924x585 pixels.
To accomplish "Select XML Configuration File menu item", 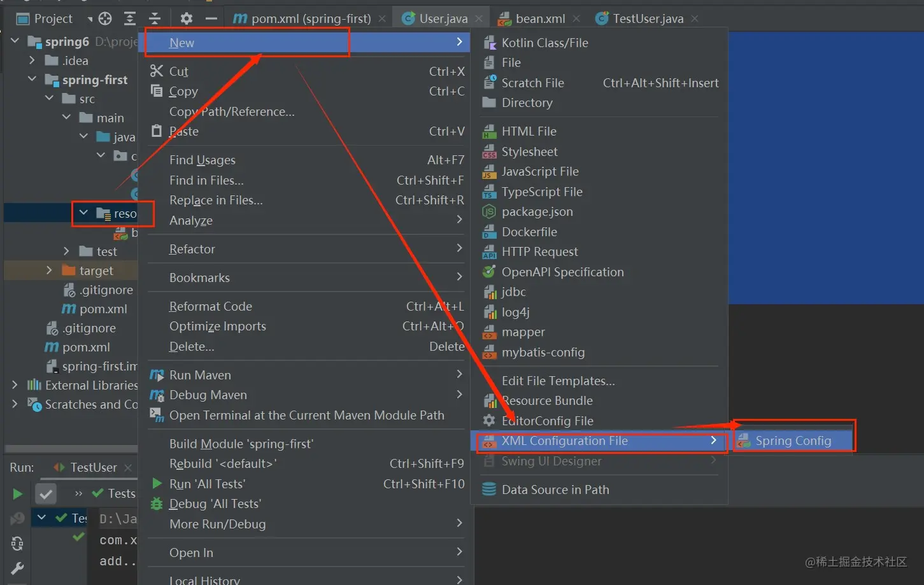I will [599, 441].
